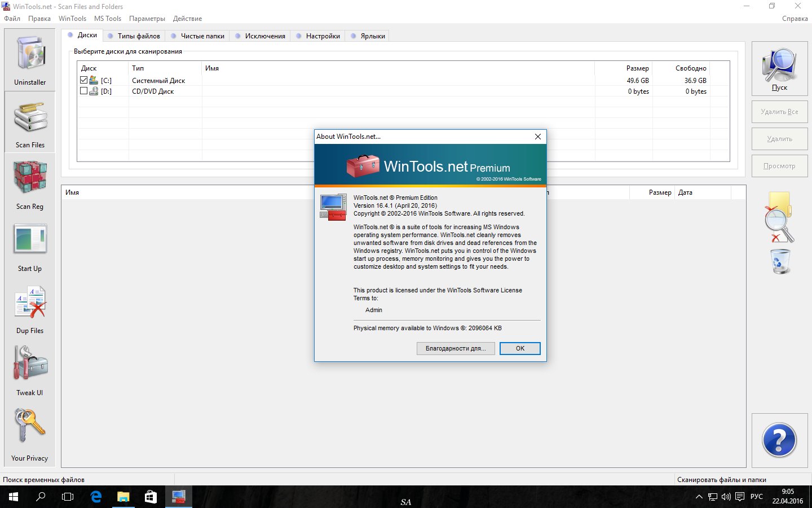Image resolution: width=812 pixels, height=508 pixels.
Task: Check the D: CD/DVD drive checkbox
Action: coord(84,91)
